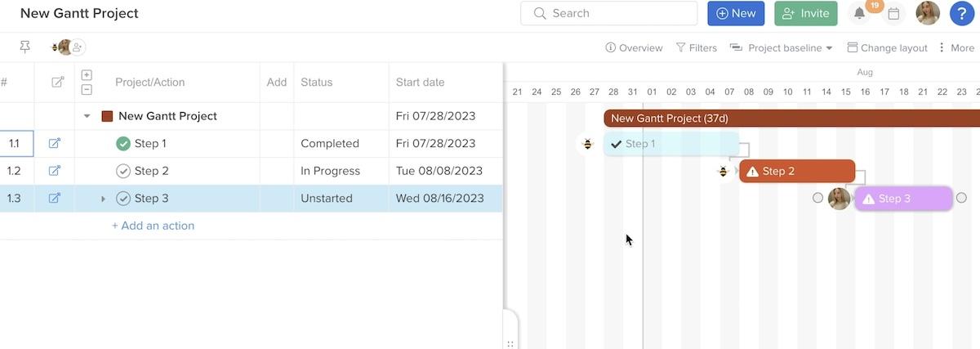Open the More menu
This screenshot has width=980, height=349.
[955, 48]
